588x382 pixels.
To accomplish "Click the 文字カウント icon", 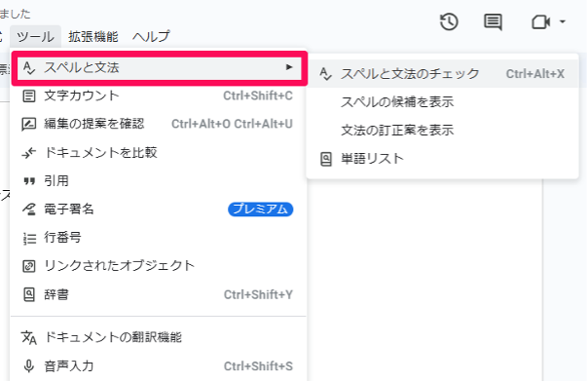I will click(29, 96).
